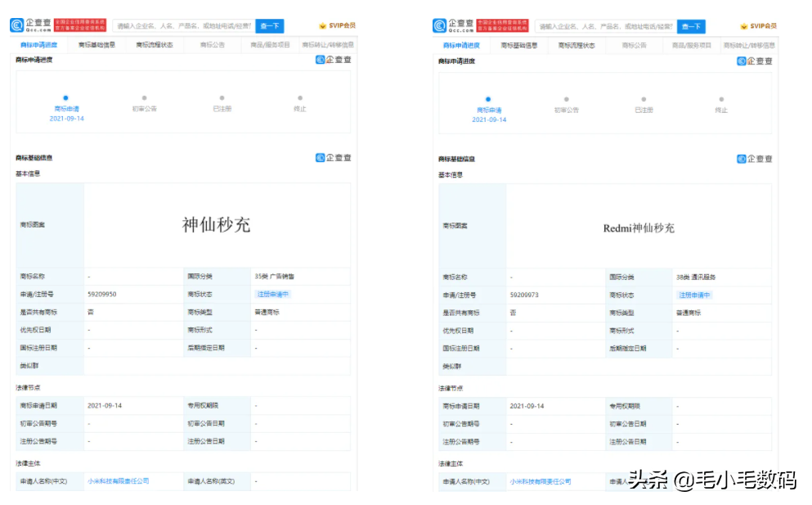Click the 企查查 badge beside 商标基础信息 on the Redmi神仙秒充 page

click(755, 159)
